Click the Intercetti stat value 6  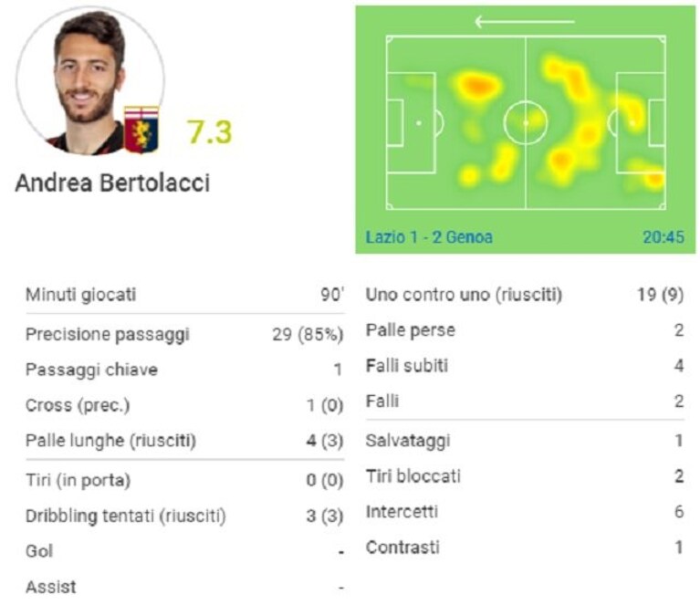679,512
